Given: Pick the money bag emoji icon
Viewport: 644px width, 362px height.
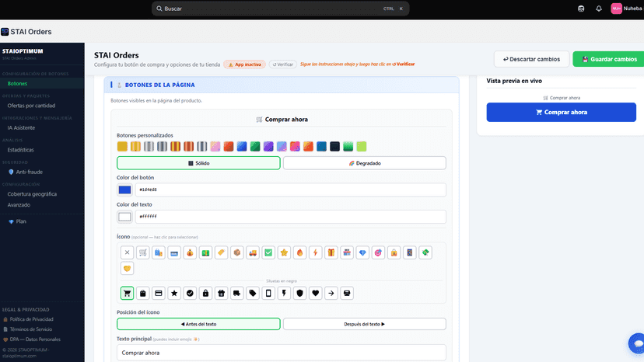Looking at the screenshot, I should (x=190, y=252).
